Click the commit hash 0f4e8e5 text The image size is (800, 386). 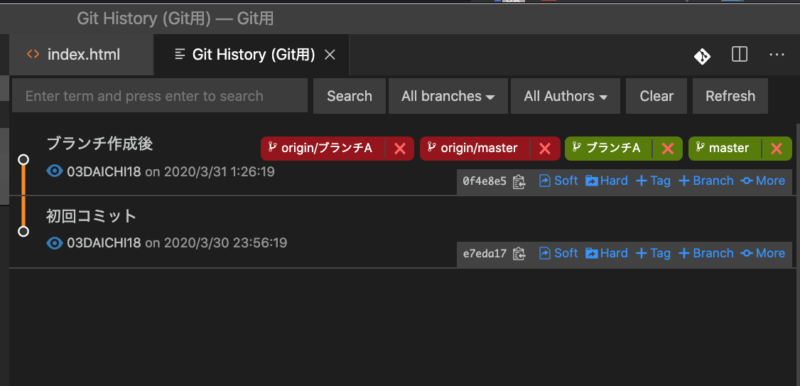pos(485,181)
